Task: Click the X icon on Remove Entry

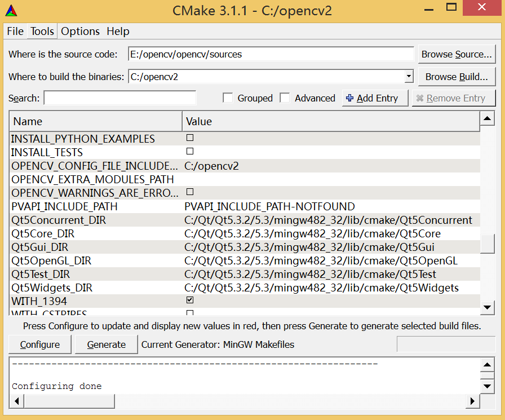Action: [x=420, y=98]
